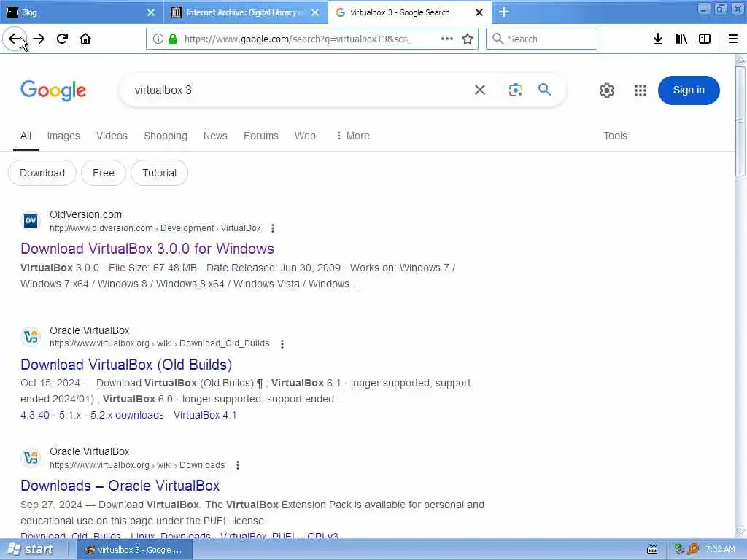The image size is (747, 560).
Task: Go back using the browser back arrow
Action: 15,39
